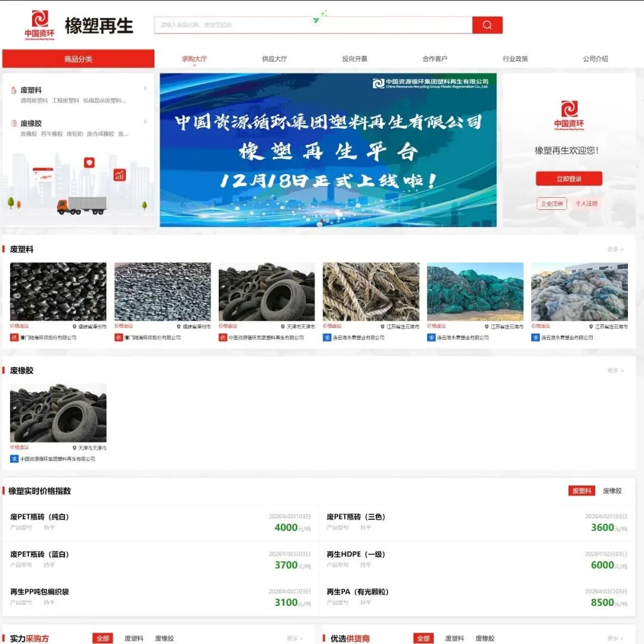Click the 废橡胶 category icon in sidebar
The height and width of the screenshot is (644, 644).
[x=14, y=123]
